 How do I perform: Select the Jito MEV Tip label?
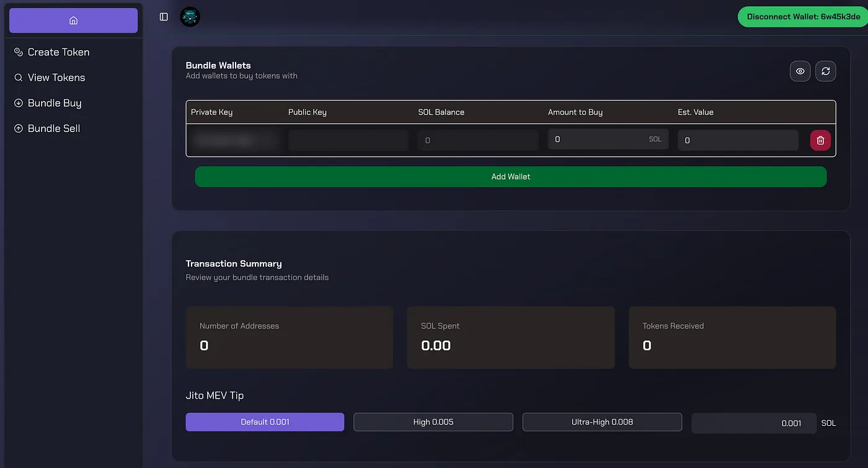coord(215,395)
